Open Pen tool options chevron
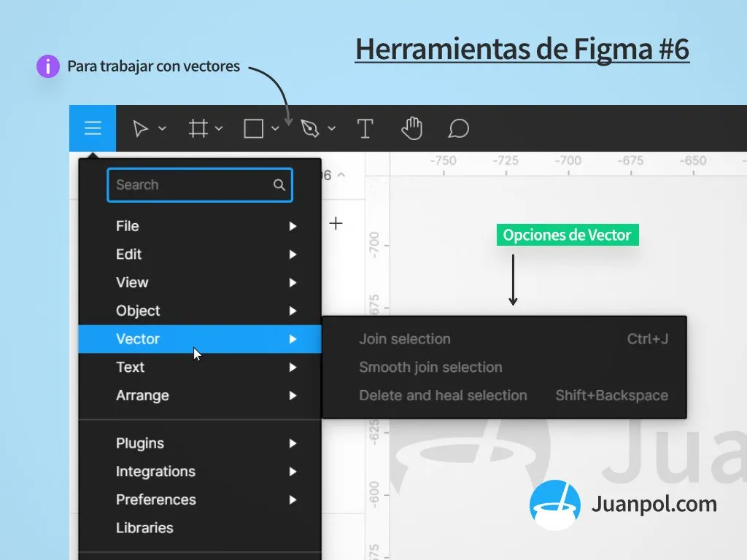 click(x=332, y=128)
